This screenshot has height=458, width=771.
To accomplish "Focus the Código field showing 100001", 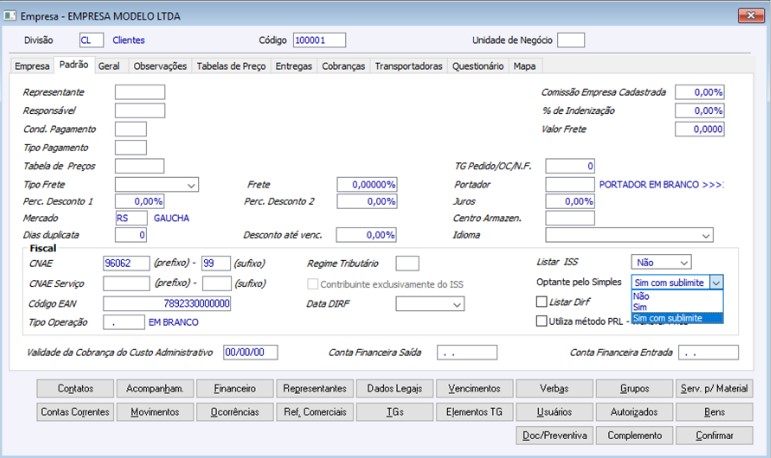I will [319, 40].
